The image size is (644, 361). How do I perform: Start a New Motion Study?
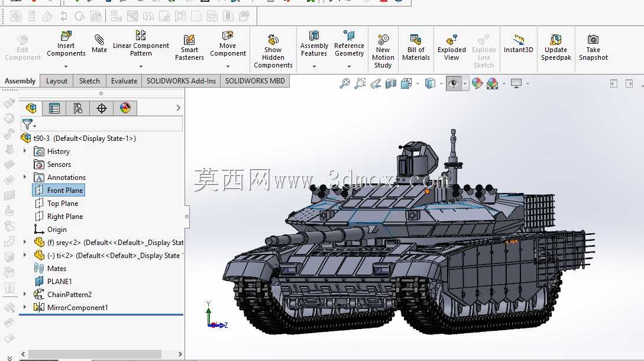tap(383, 51)
